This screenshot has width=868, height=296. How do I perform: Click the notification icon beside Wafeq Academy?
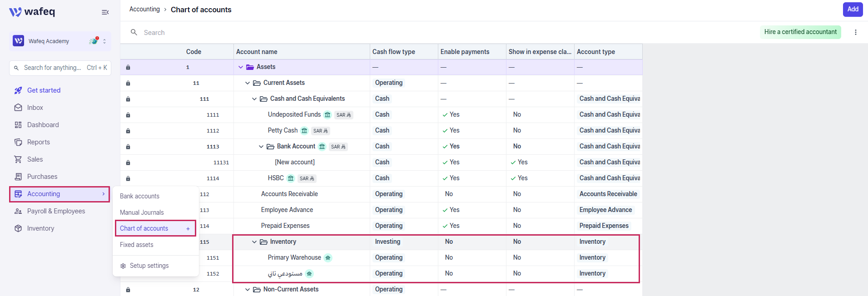point(94,41)
